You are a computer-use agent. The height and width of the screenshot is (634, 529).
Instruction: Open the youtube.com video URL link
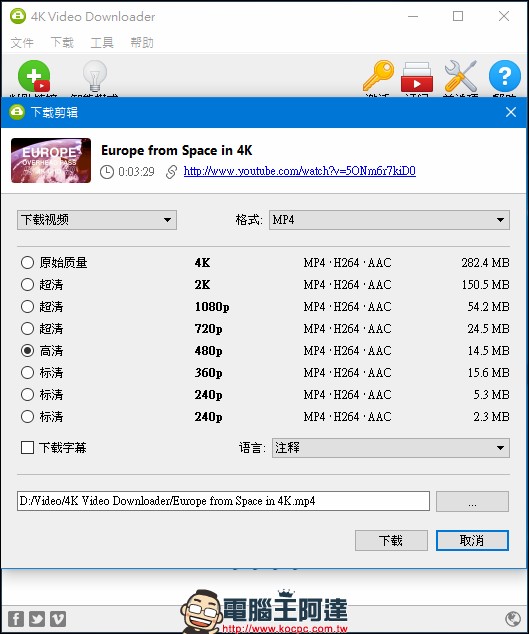[x=300, y=171]
